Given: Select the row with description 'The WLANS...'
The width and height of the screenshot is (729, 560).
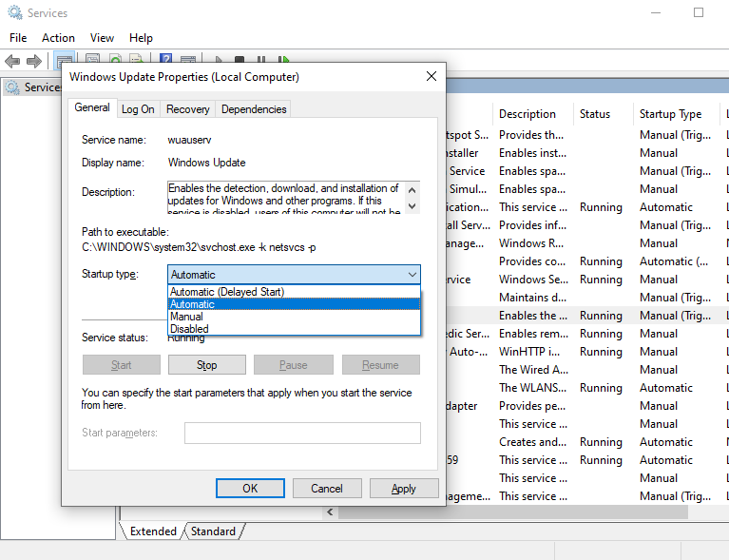Looking at the screenshot, I should click(587, 388).
